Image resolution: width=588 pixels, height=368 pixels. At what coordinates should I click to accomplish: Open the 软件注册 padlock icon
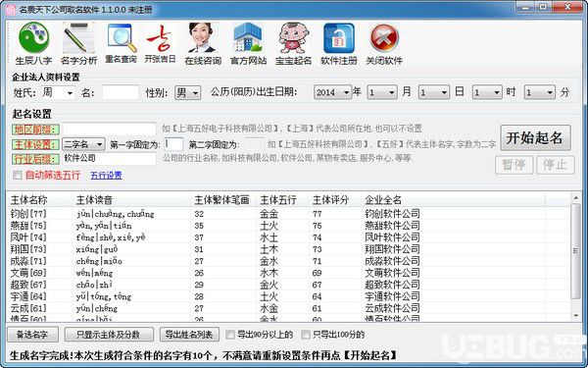click(339, 43)
